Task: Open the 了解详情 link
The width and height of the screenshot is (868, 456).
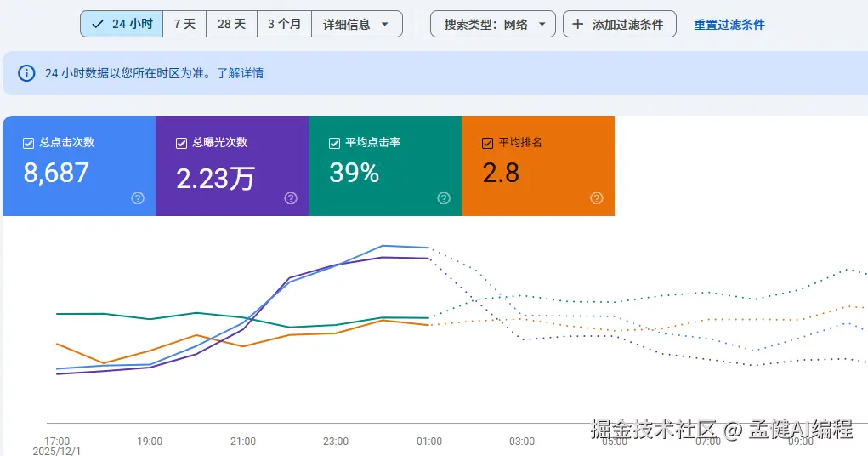Action: tap(240, 73)
